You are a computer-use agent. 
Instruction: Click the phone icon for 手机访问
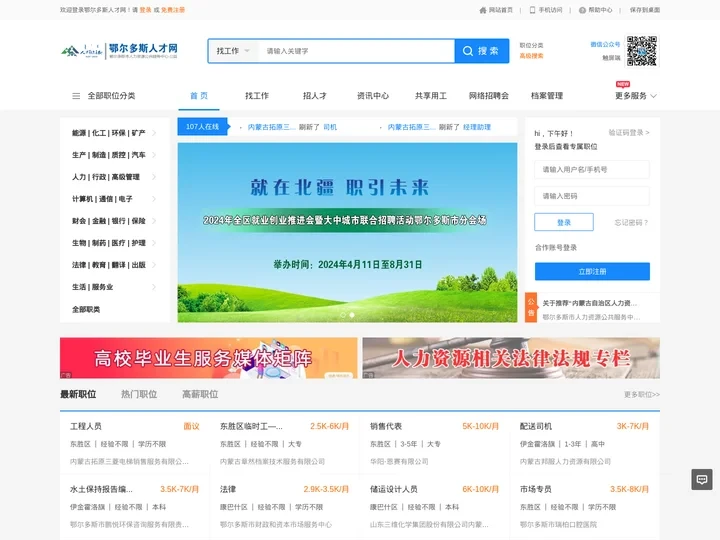point(532,10)
